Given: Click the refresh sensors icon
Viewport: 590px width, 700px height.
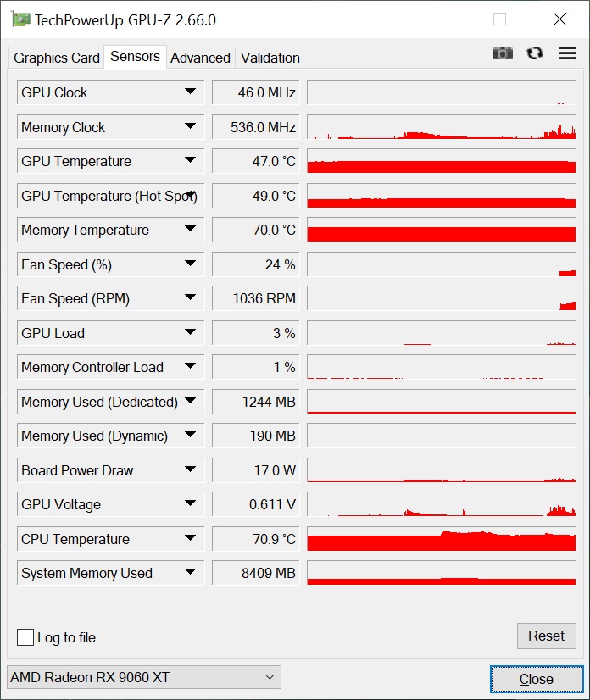Looking at the screenshot, I should (x=535, y=53).
